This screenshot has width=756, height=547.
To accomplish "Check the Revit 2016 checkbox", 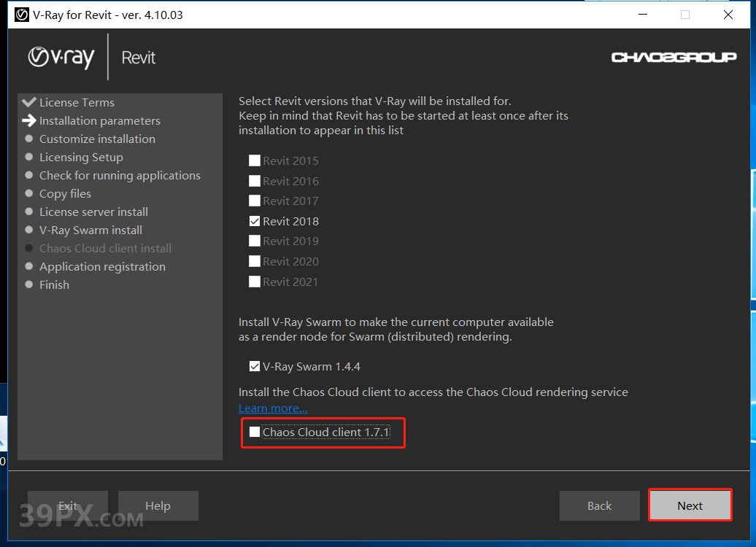I will (255, 181).
